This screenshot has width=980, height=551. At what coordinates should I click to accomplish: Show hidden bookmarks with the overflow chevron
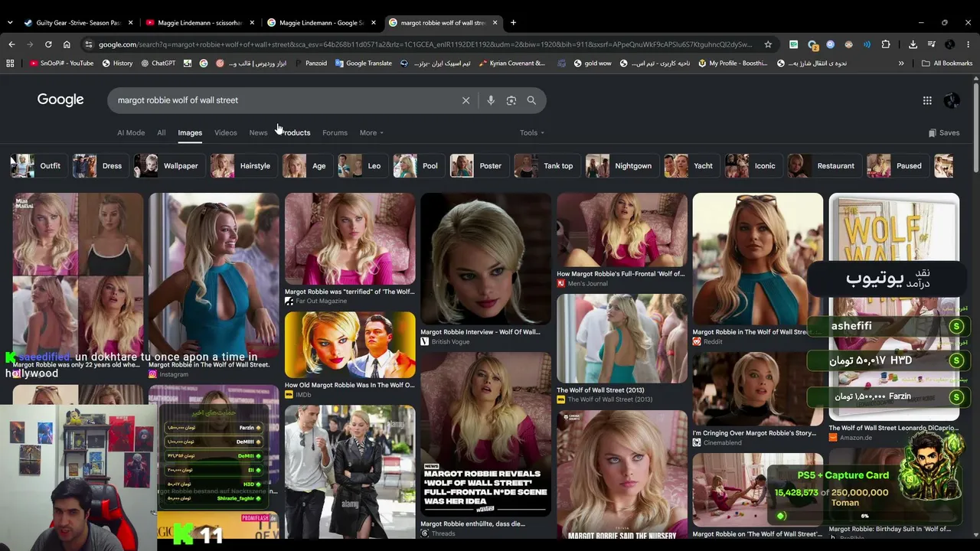(x=901, y=64)
